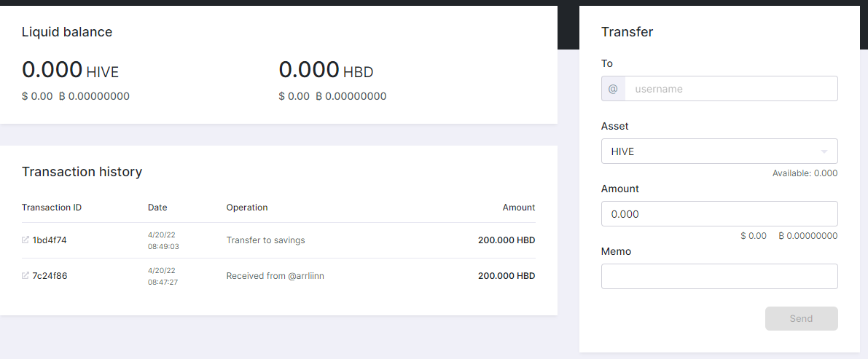Click the 08:49:03 date cell

pyautogui.click(x=163, y=246)
